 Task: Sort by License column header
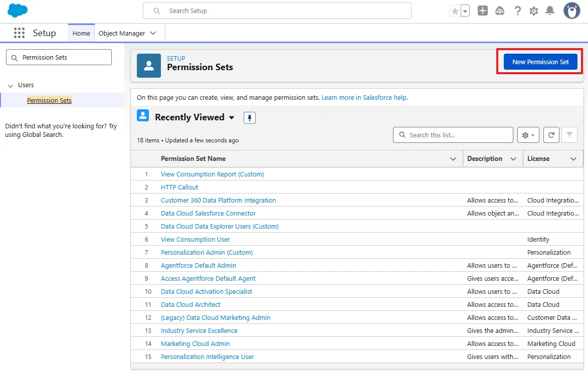click(538, 159)
